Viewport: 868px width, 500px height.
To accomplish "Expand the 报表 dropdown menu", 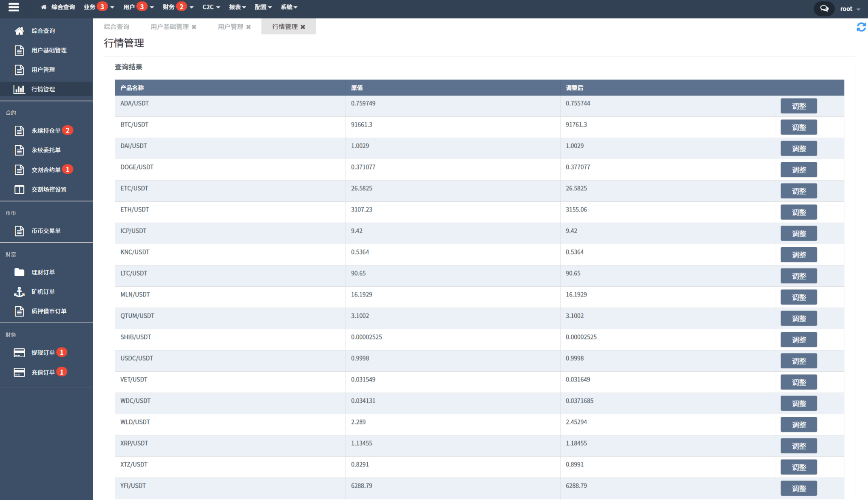I will click(237, 7).
